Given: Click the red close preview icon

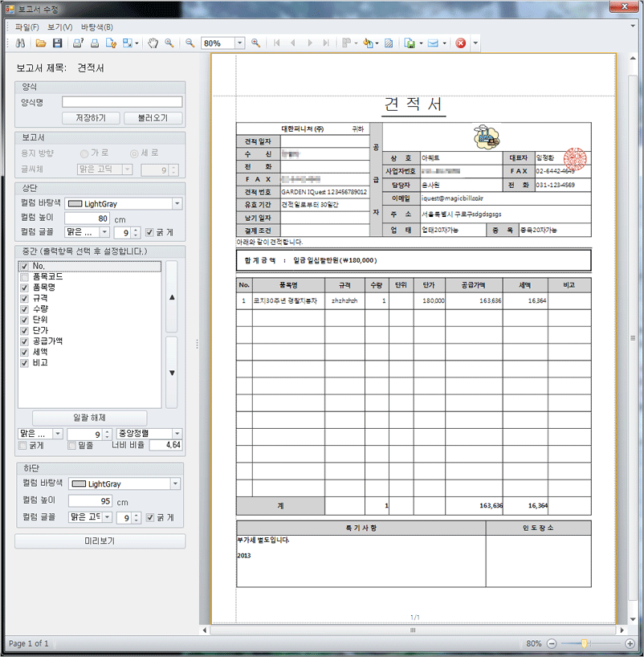Looking at the screenshot, I should 461,43.
